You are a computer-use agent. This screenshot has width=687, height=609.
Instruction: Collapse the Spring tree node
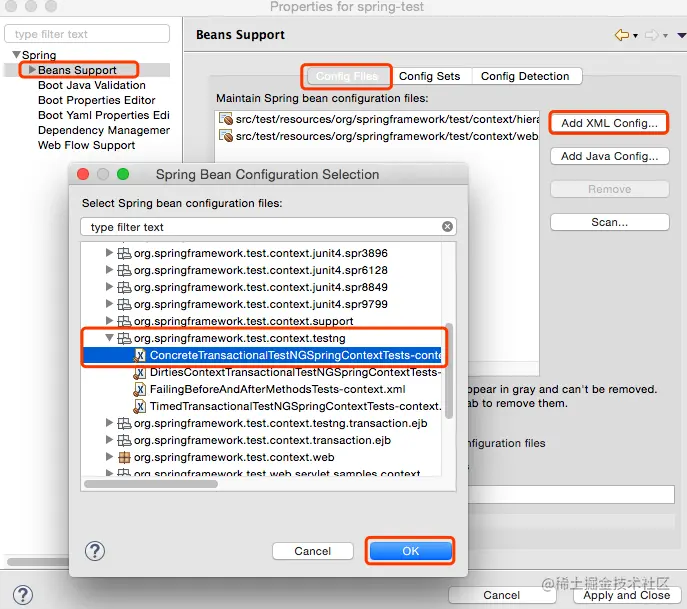16,55
